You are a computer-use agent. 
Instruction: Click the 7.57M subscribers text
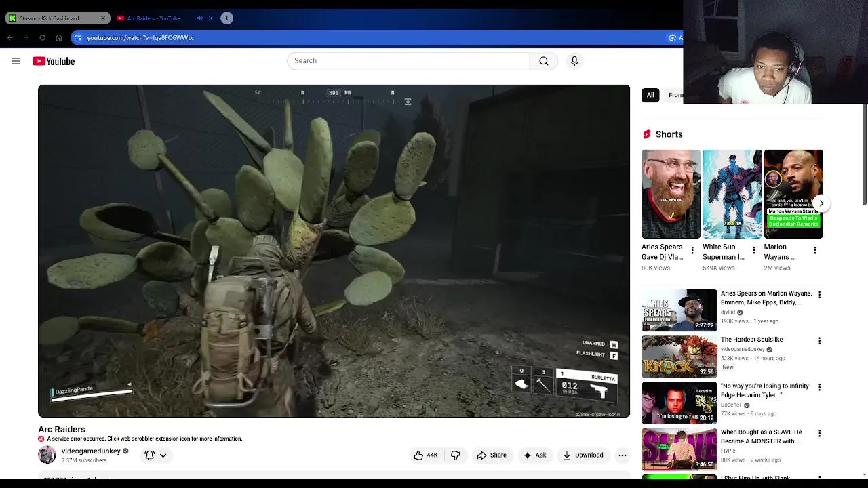point(84,460)
